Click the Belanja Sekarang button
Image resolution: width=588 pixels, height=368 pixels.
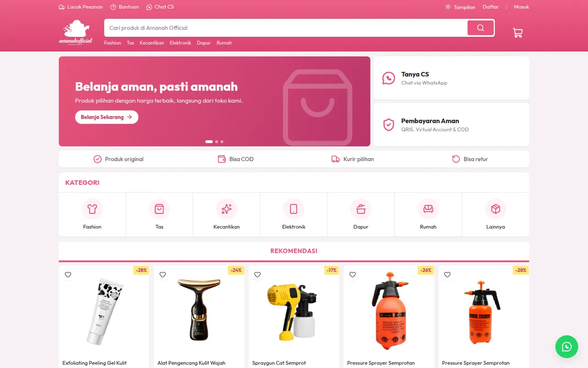coord(107,117)
